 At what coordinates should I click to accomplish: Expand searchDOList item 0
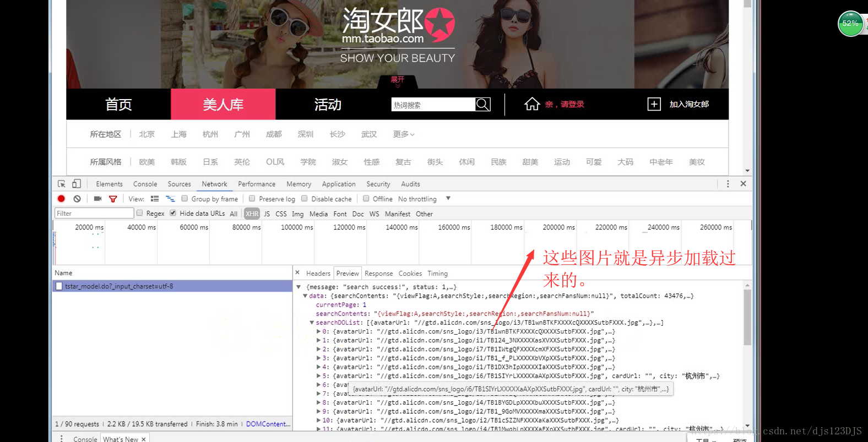point(318,331)
